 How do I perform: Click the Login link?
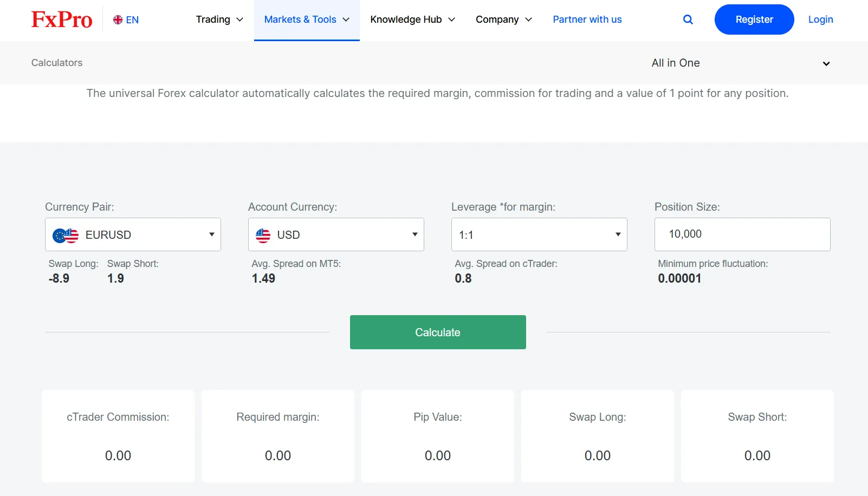(820, 19)
